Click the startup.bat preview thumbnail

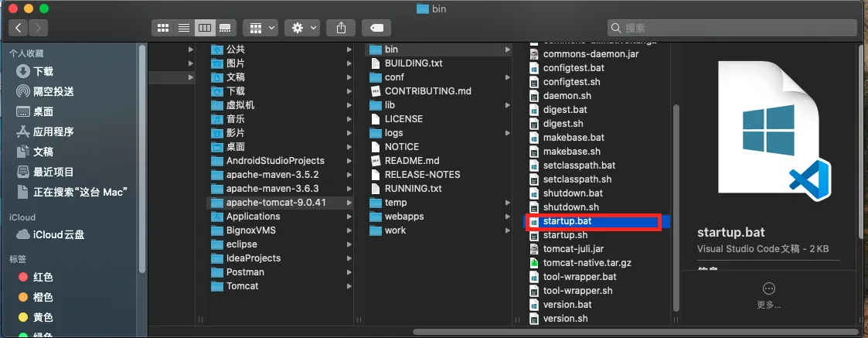click(x=774, y=131)
